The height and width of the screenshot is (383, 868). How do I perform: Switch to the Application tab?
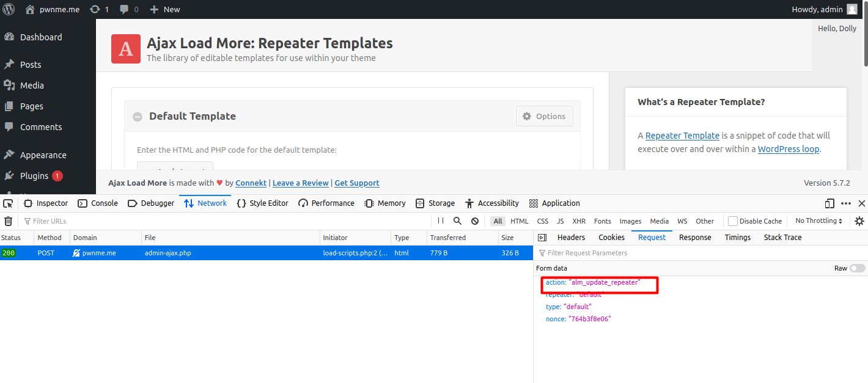(554, 203)
